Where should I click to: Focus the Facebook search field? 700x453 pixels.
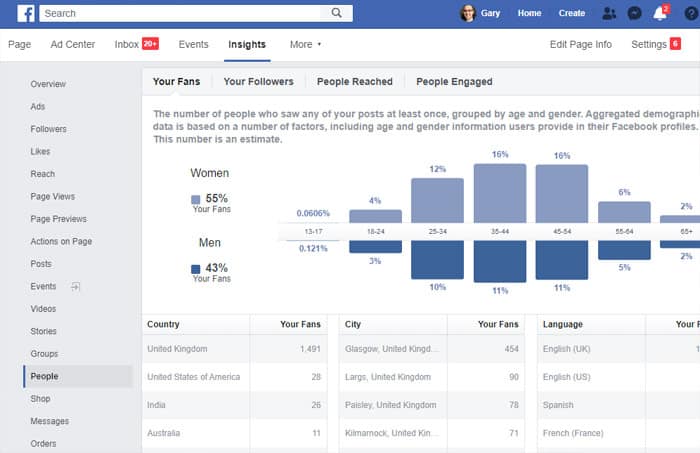180,13
